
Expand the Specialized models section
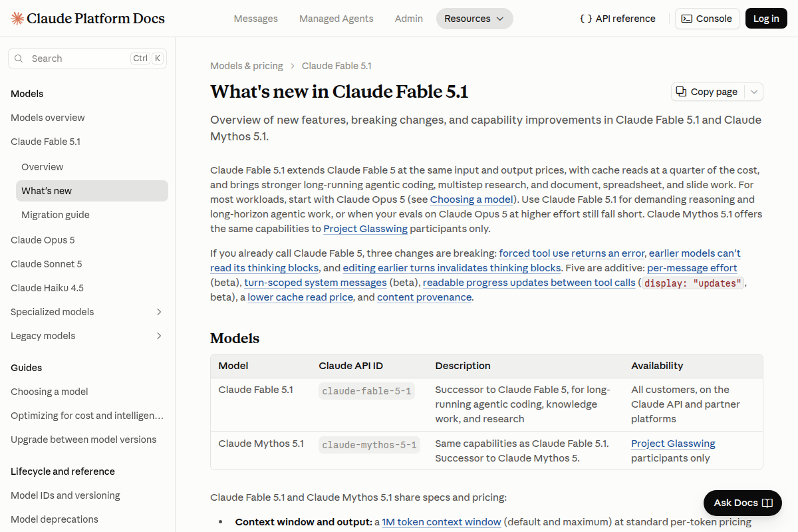click(159, 312)
